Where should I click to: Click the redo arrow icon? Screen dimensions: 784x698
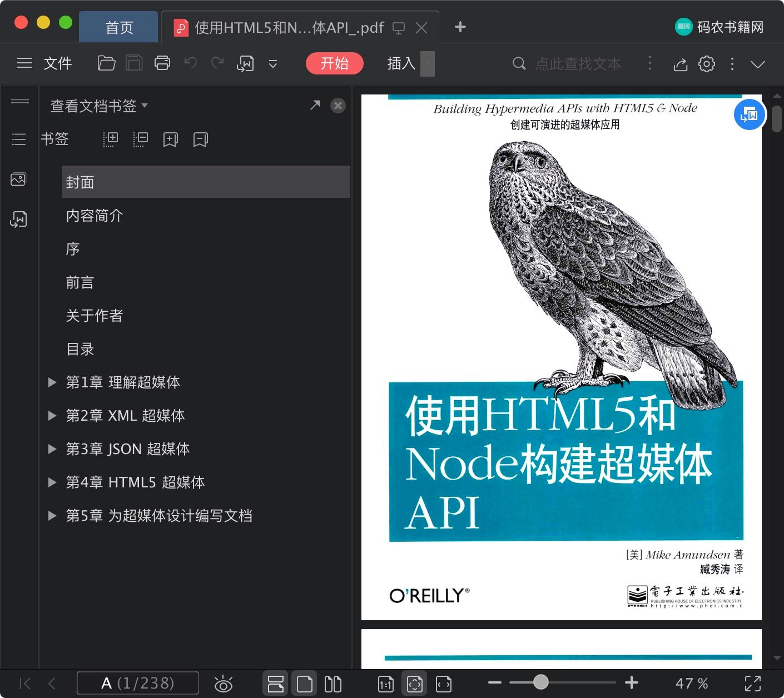click(217, 63)
